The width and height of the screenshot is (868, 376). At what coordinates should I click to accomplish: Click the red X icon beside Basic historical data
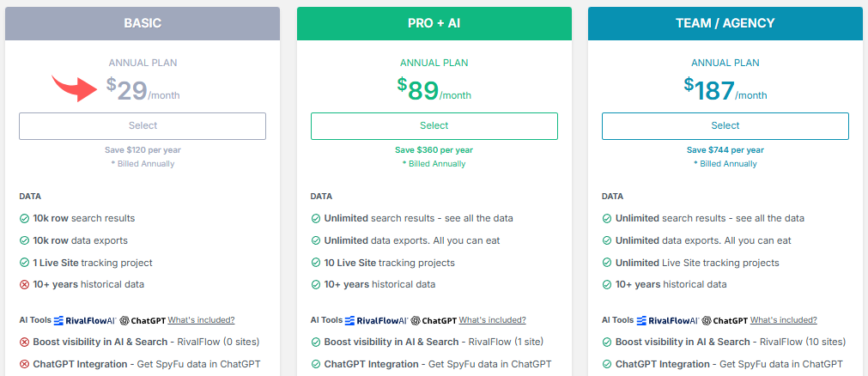point(24,284)
